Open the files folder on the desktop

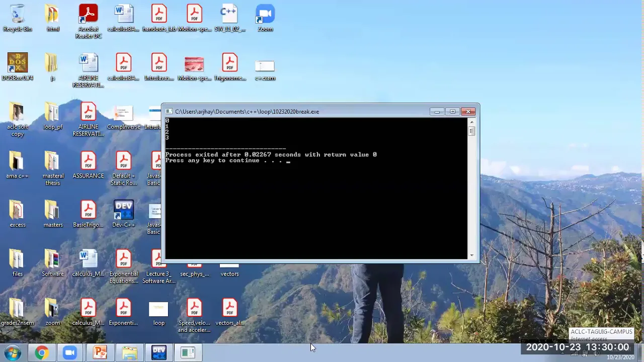[x=18, y=263]
